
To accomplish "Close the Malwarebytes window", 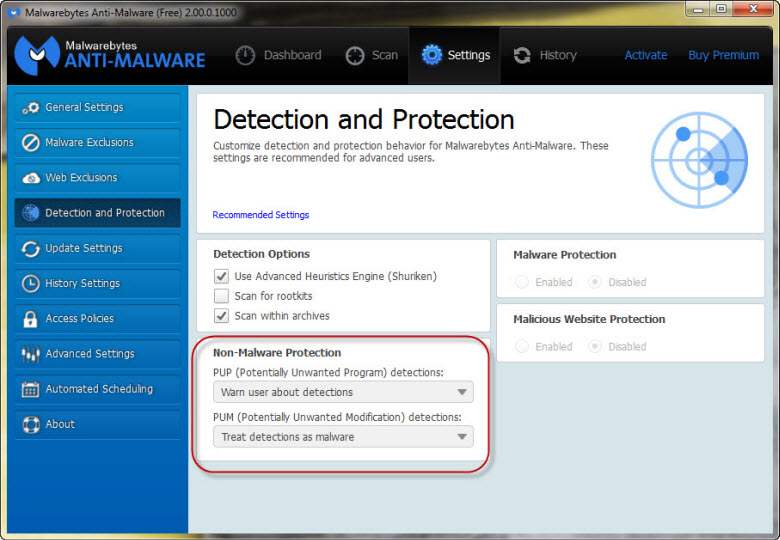I will pyautogui.click(x=753, y=9).
